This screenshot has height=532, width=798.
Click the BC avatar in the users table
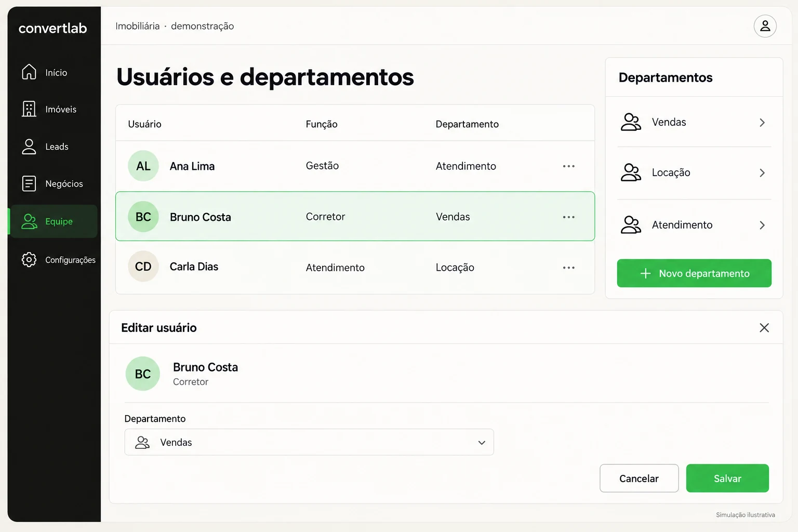[x=143, y=217]
